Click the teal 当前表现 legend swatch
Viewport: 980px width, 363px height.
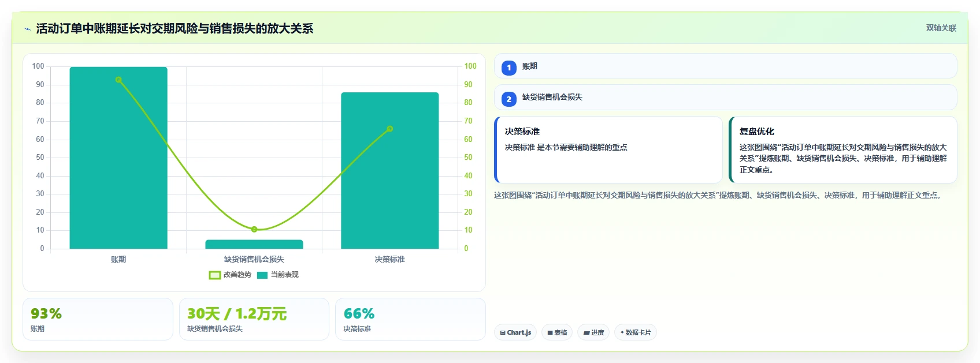(262, 275)
